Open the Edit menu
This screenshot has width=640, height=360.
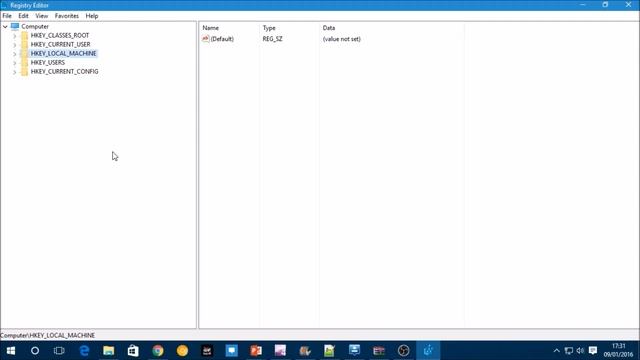point(23,16)
